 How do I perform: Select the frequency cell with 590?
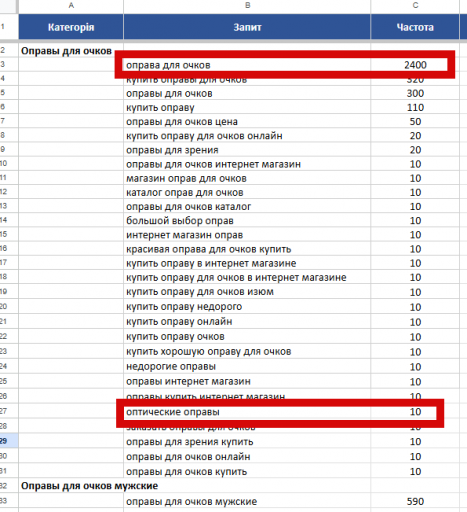click(x=415, y=501)
